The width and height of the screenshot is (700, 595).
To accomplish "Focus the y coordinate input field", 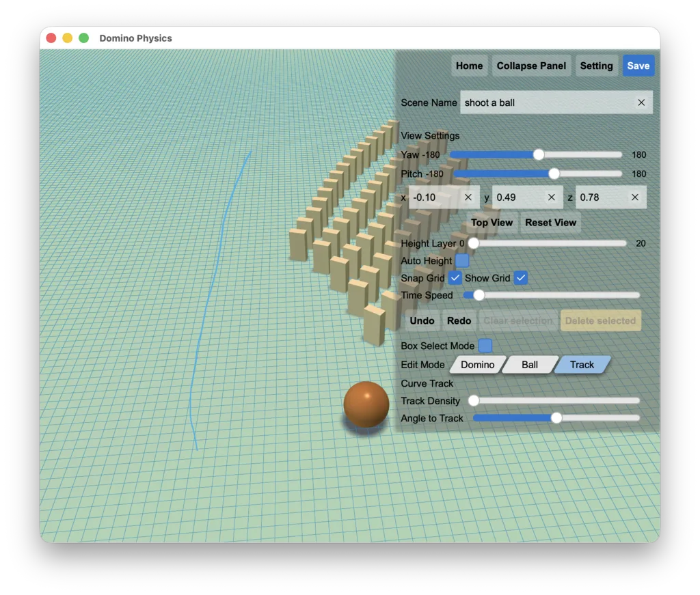I will click(x=528, y=197).
